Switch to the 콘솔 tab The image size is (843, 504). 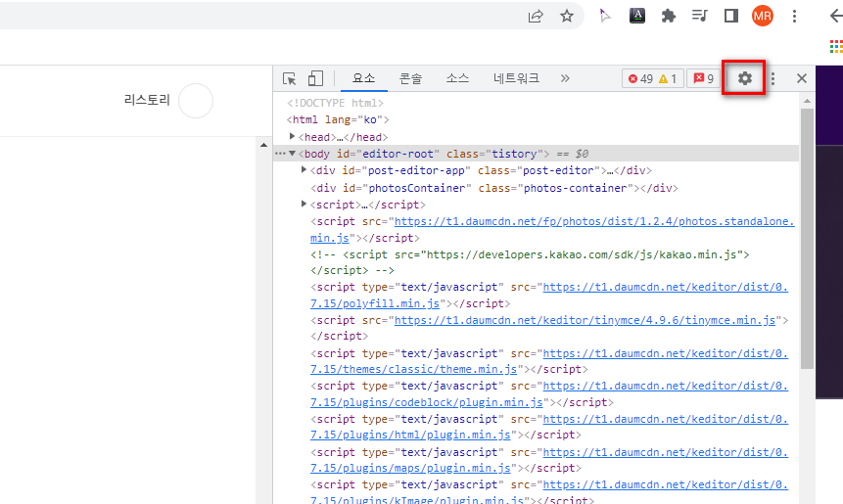coord(411,78)
